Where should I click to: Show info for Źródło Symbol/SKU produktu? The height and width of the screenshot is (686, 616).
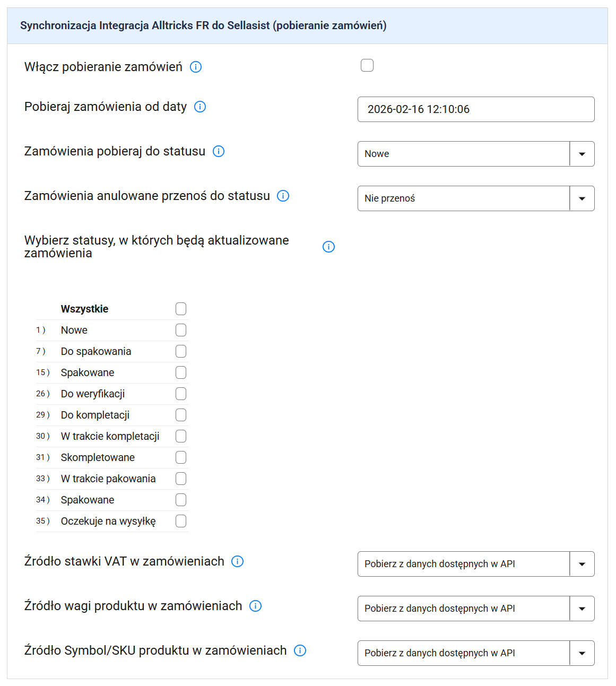pos(300,650)
